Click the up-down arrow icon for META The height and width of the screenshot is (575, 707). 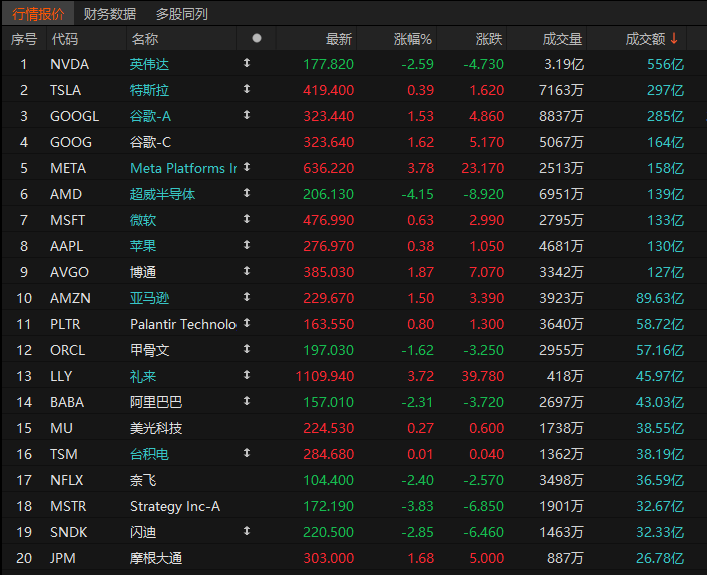pyautogui.click(x=247, y=167)
